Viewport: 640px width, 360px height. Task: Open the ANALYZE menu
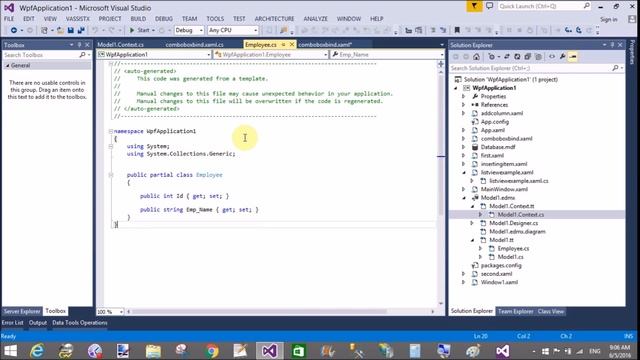pyautogui.click(x=316, y=19)
